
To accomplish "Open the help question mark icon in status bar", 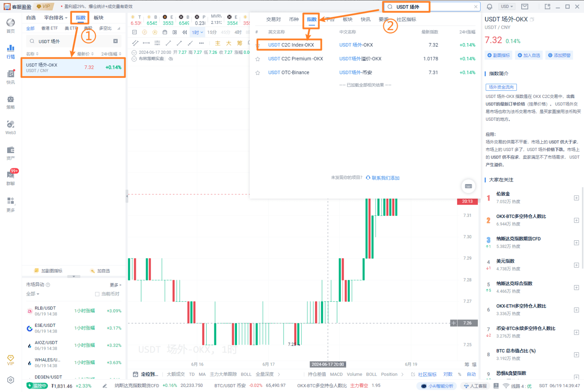I will [x=496, y=386].
